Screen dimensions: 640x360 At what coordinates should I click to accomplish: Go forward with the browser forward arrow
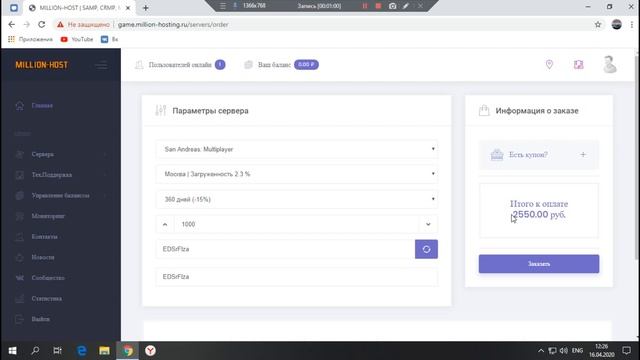[27, 24]
